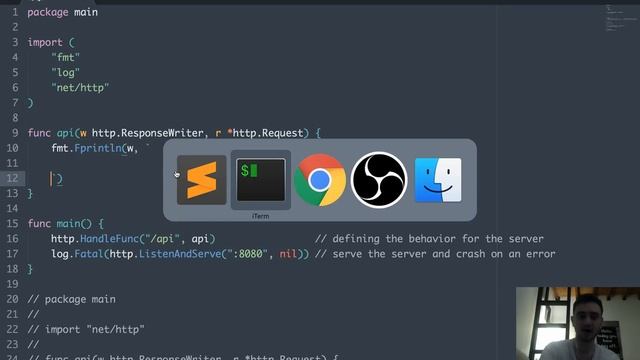Click the '// import "net/http"' comment on line 22
Image resolution: width=640 pixels, height=360 pixels.
[86, 329]
